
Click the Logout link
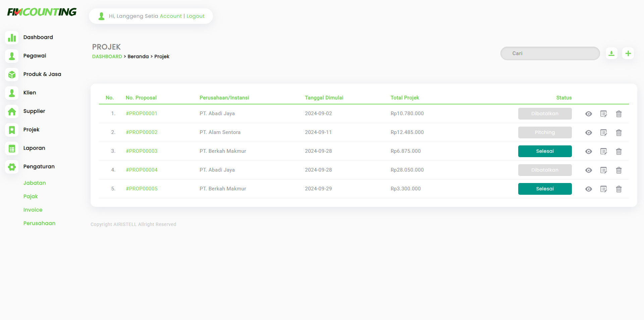pos(195,16)
